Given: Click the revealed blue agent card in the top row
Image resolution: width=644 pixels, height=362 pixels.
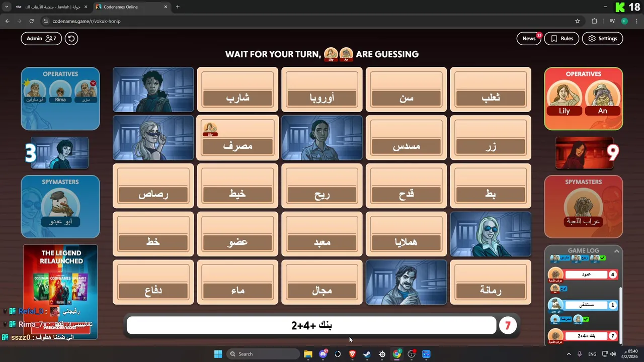Looking at the screenshot, I should click(153, 89).
